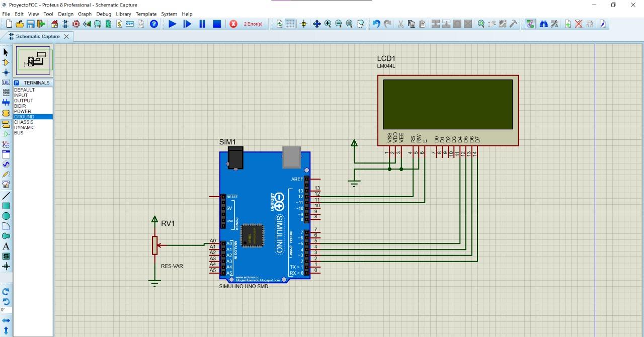Open a project with folder icon
The height and width of the screenshot is (337, 644).
[20, 24]
